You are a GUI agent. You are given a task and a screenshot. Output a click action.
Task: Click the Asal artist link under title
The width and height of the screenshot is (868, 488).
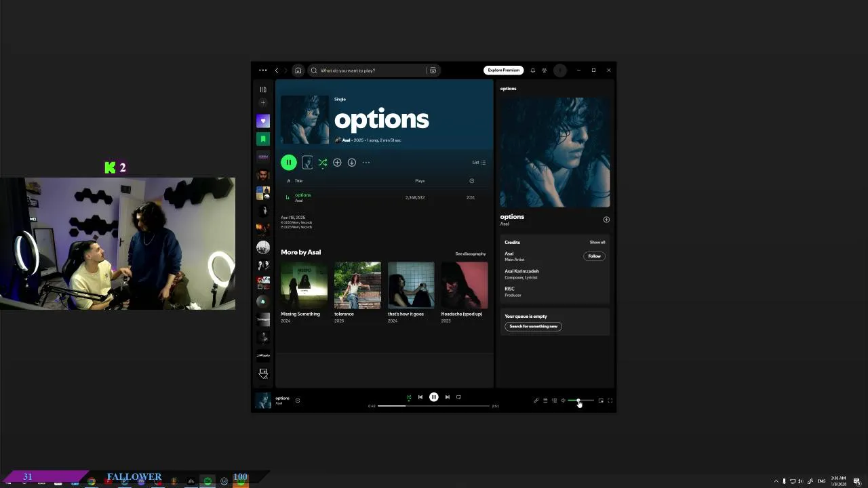point(346,140)
